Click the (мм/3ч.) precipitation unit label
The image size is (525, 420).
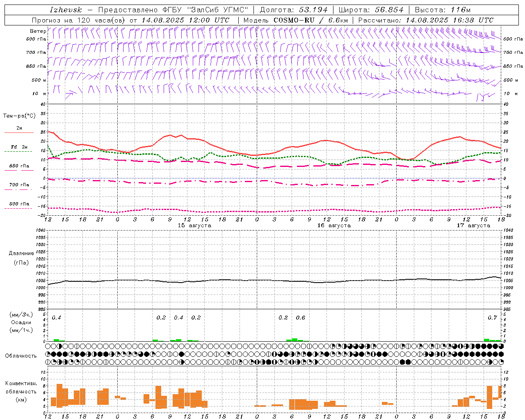click(x=21, y=315)
